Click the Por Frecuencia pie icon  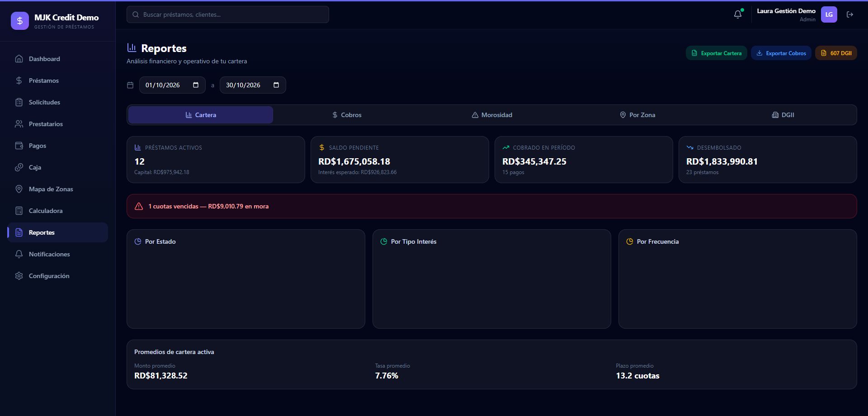(x=630, y=241)
